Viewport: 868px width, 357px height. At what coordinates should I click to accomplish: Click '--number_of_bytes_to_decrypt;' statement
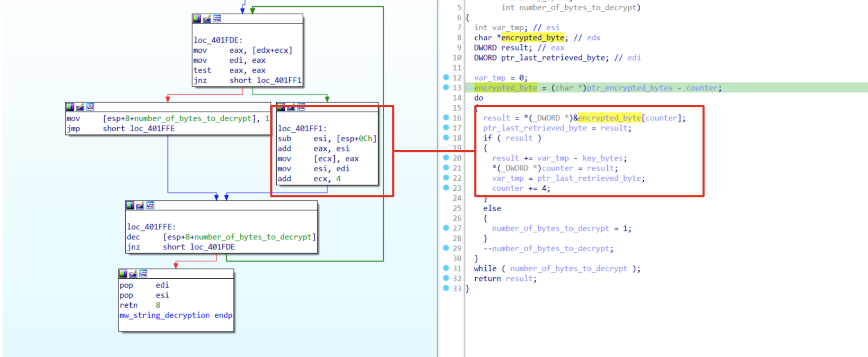pyautogui.click(x=548, y=248)
